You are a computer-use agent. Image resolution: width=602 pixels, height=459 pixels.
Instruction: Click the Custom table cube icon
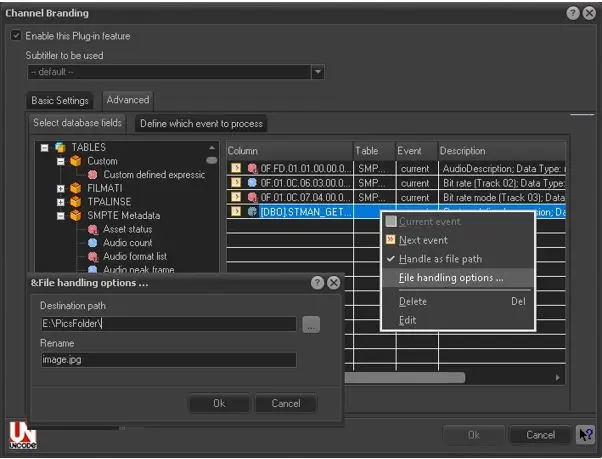click(x=76, y=161)
